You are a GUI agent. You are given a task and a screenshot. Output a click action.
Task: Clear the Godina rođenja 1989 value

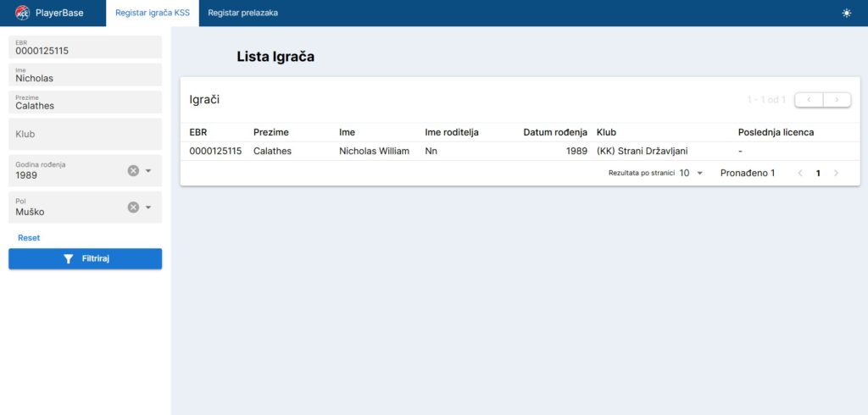[x=133, y=171]
